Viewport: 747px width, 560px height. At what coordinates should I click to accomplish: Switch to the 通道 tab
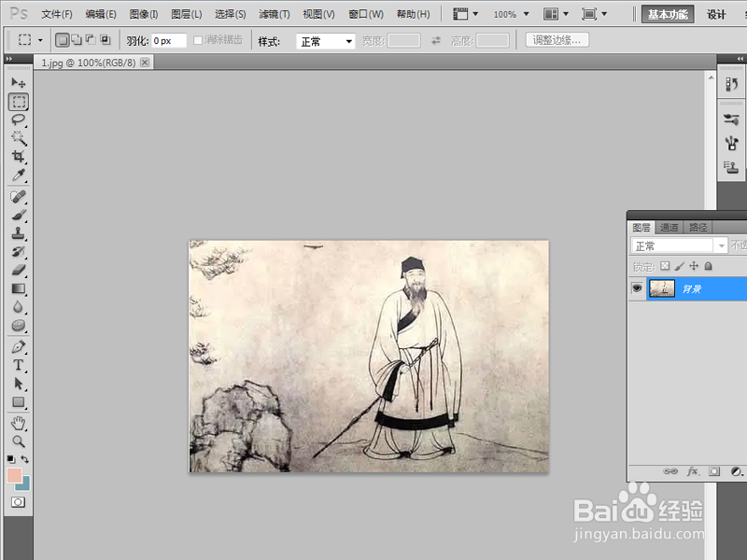(x=669, y=227)
